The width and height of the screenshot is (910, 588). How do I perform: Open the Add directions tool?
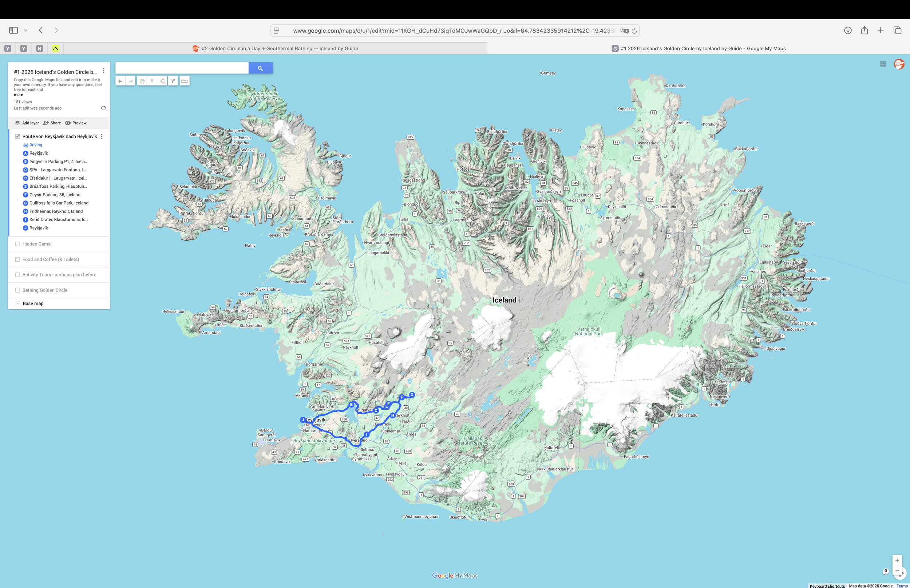(173, 81)
